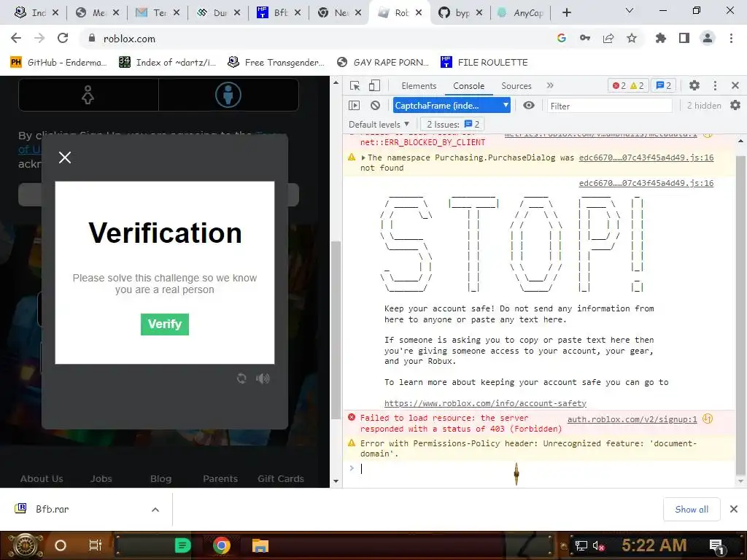
Task: Open the extensions puzzle icon
Action: click(x=660, y=38)
